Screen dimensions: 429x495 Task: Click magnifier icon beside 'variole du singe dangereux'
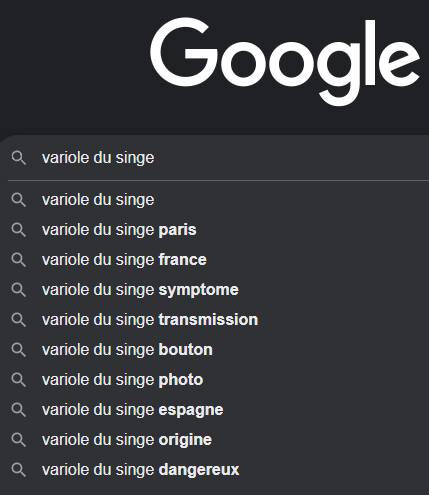[19, 470]
